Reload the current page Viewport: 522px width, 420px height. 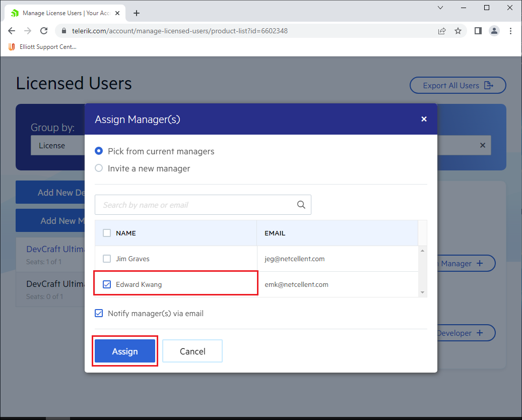(x=44, y=31)
